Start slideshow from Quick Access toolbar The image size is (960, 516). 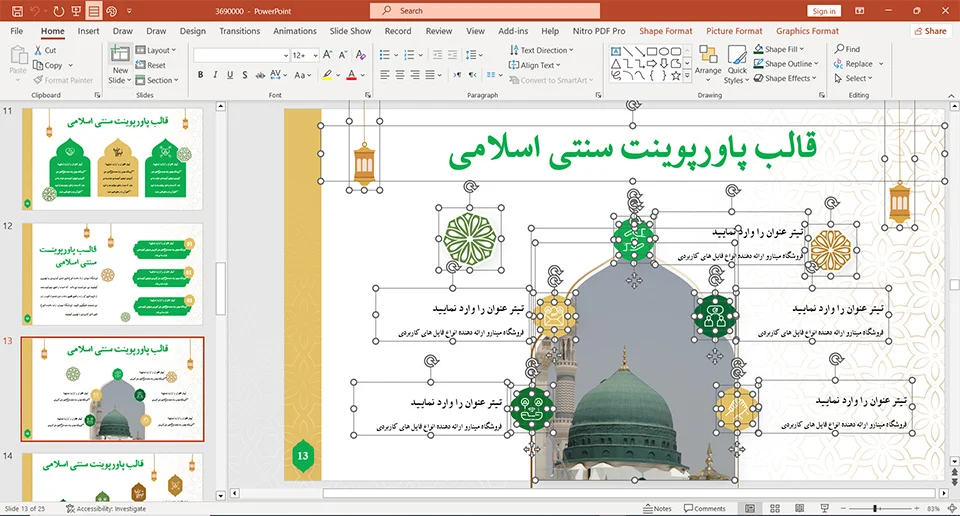(76, 11)
